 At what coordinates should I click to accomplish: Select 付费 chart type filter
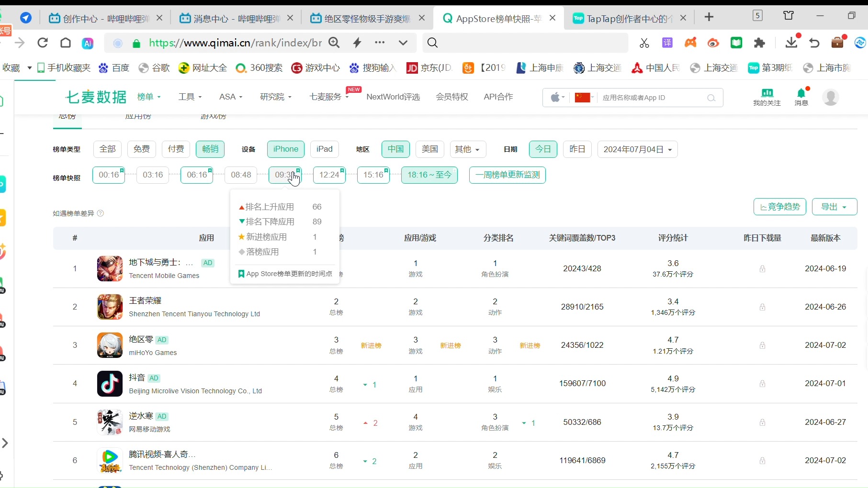pos(176,149)
